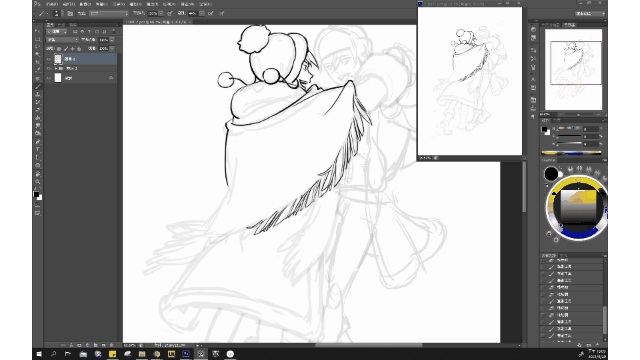Hide the selected top layer eye
The width and height of the screenshot is (640, 360).
point(49,59)
